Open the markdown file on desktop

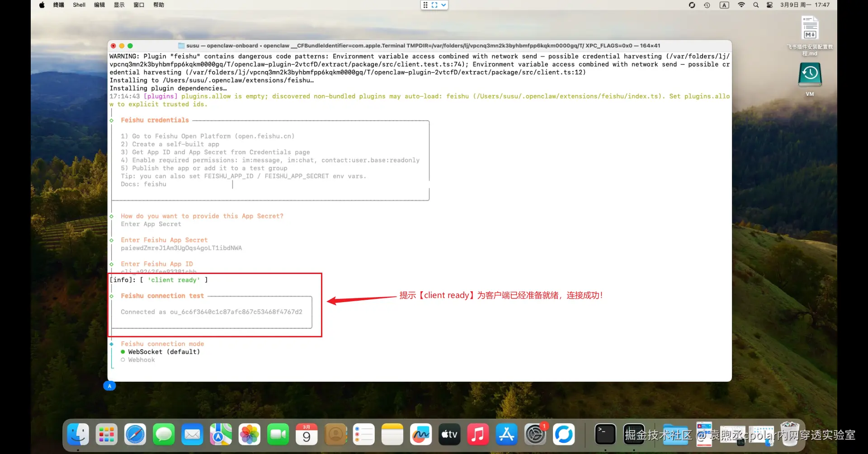pos(810,28)
